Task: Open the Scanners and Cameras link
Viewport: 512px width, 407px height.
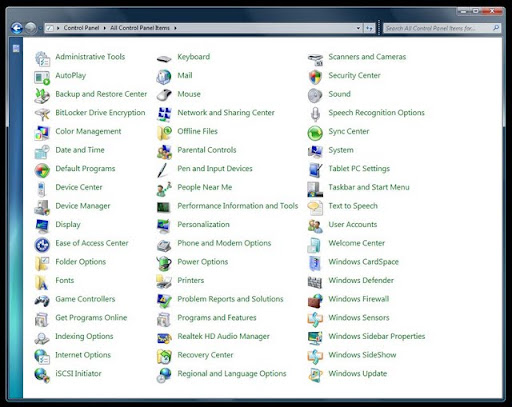Action: pos(367,57)
